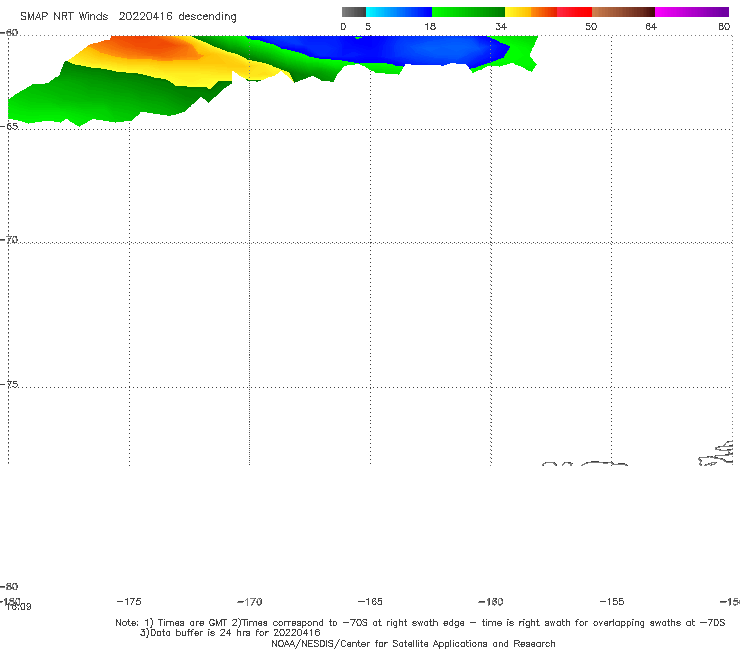Click the longitude label -170
This screenshot has height=650, width=740.
tap(250, 601)
